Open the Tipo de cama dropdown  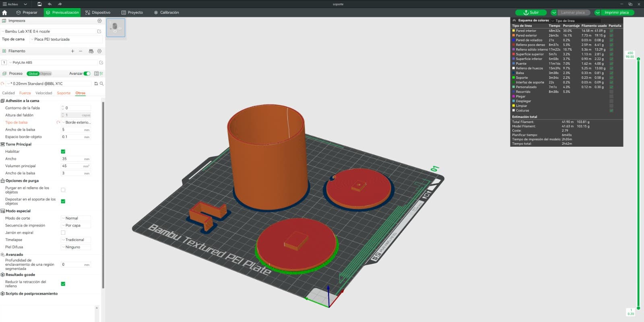[x=66, y=39]
